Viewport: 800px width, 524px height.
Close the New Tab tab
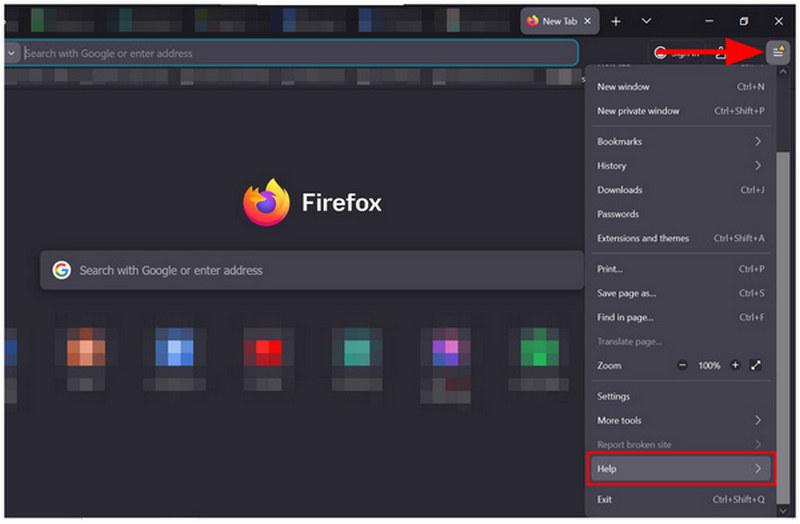588,21
